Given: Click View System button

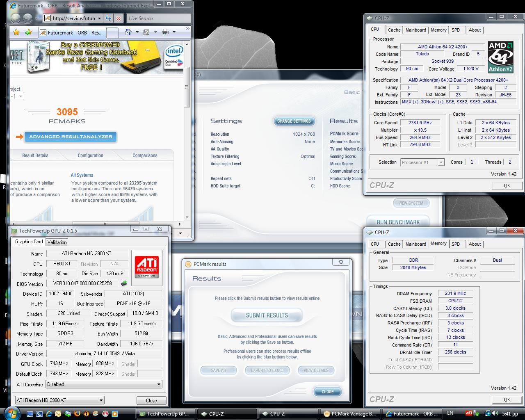Looking at the screenshot, I should [x=411, y=203].
